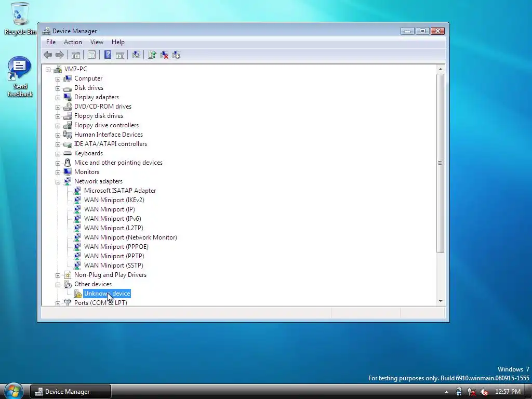Click the Ports (COM & LPT) icon
Image resolution: width=532 pixels, height=399 pixels.
pyautogui.click(x=68, y=302)
